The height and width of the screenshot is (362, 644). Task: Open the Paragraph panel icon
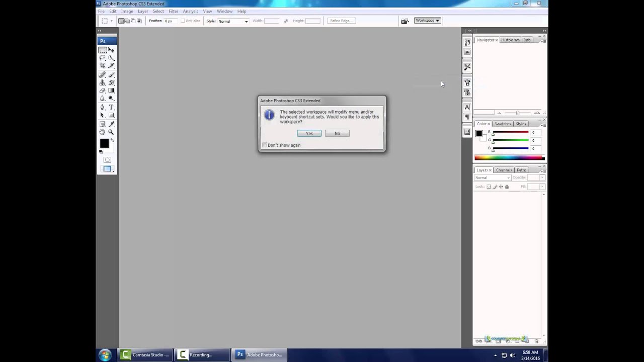(467, 117)
